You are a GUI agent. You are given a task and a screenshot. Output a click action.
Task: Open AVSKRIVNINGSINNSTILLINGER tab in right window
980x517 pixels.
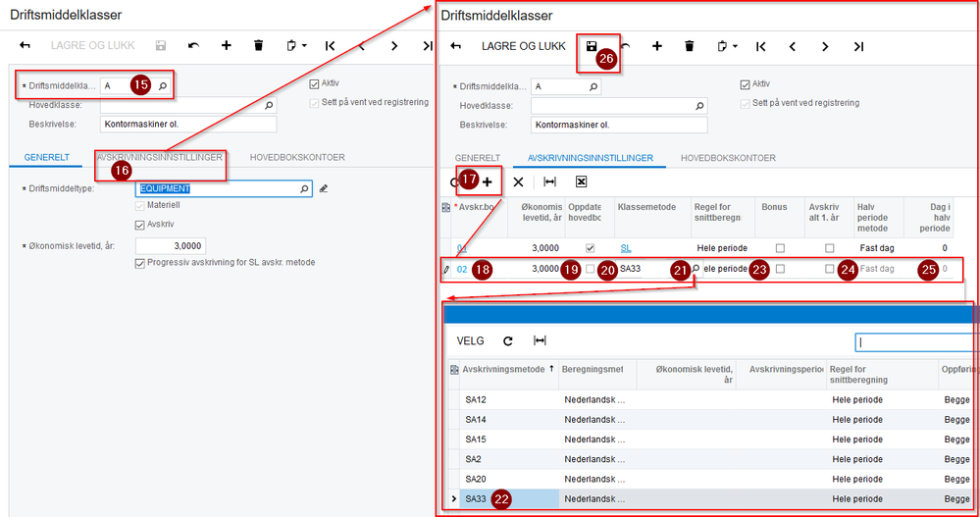(x=590, y=158)
